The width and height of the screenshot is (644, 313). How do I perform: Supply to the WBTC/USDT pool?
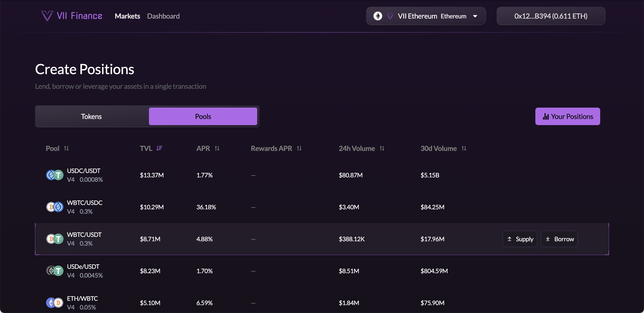click(520, 239)
